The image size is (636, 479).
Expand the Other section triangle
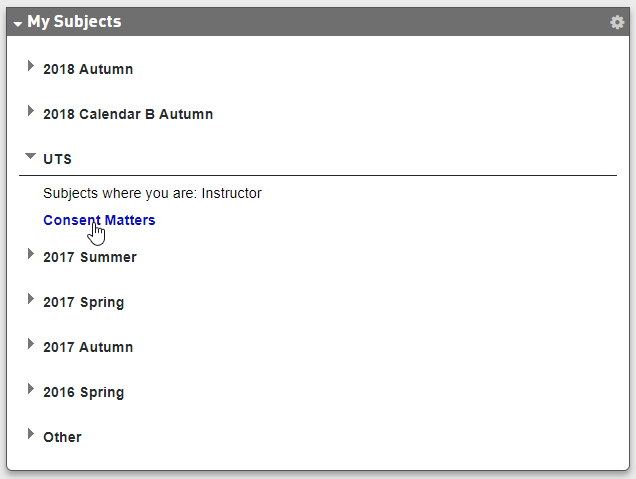[31, 435]
